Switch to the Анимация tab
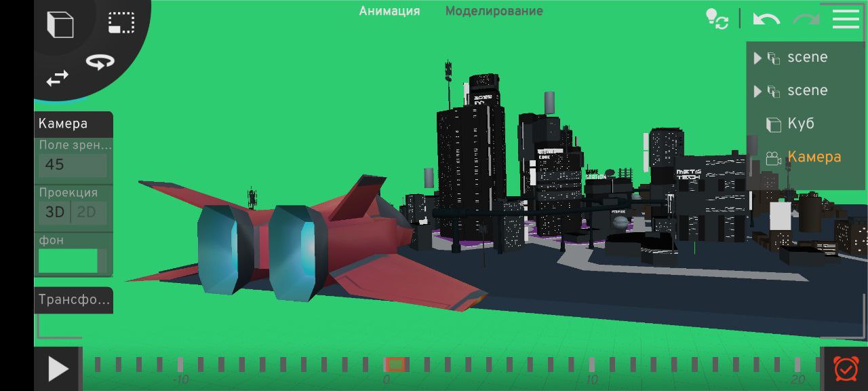Image resolution: width=868 pixels, height=391 pixels. coord(390,11)
